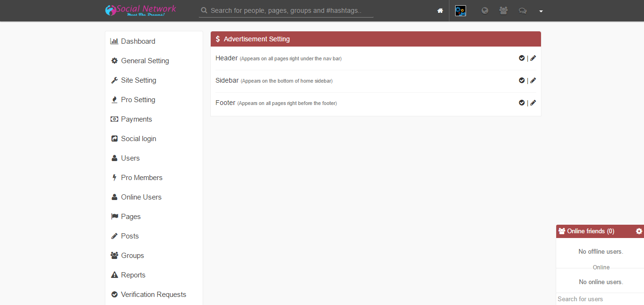Open notifications globe icon
Screen dimensions: 644x305
[x=485, y=10]
